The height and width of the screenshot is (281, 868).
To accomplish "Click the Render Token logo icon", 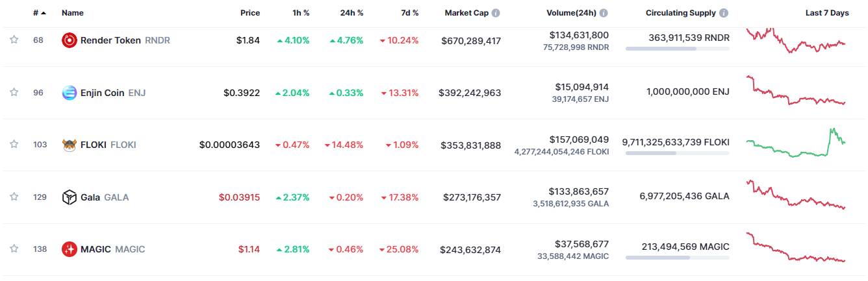I will (x=69, y=40).
